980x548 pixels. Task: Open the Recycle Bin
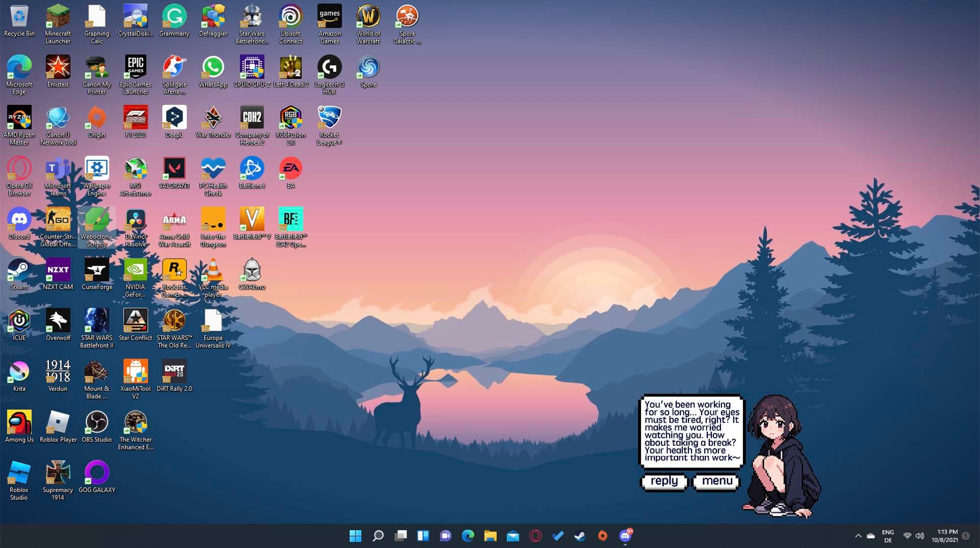tap(19, 18)
